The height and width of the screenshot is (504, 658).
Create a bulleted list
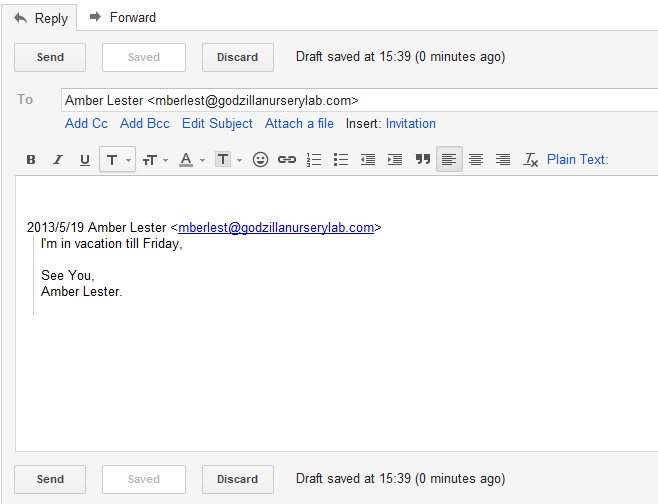(341, 159)
